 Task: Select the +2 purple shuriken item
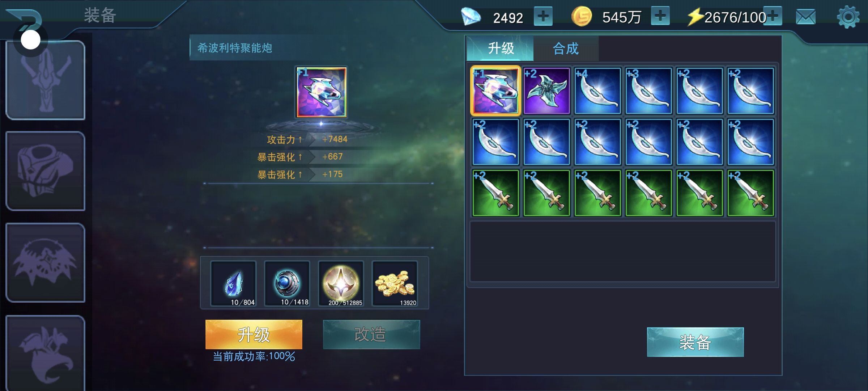point(546,91)
